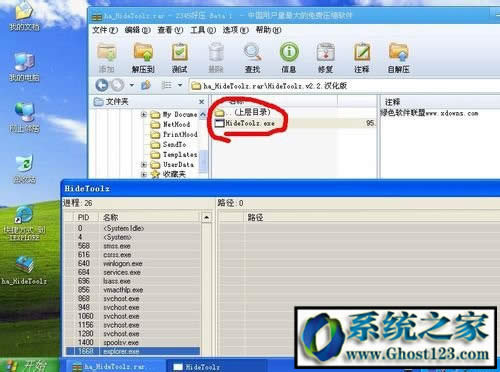The width and height of the screenshot is (500, 372).
Task: Select the UserData folder in tree
Action: pyautogui.click(x=172, y=165)
